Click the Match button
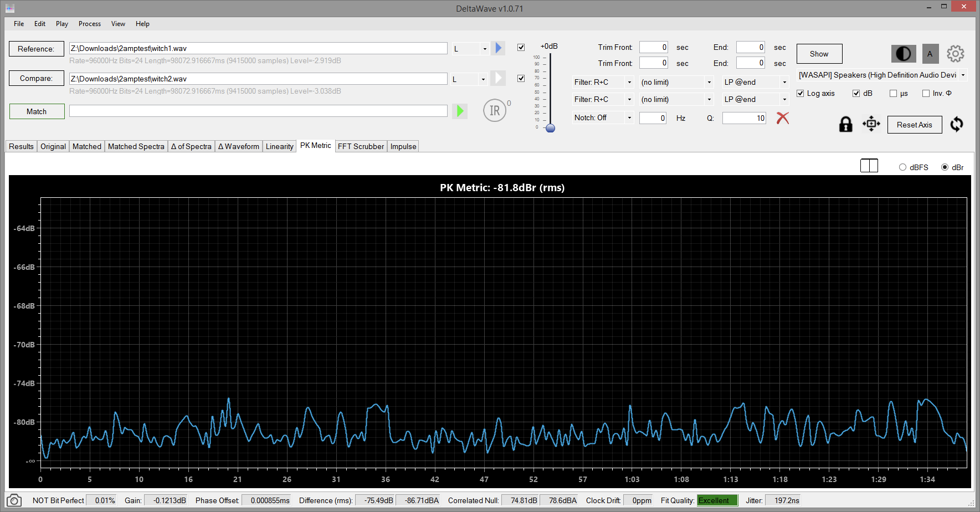This screenshot has width=980, height=512. tap(37, 111)
